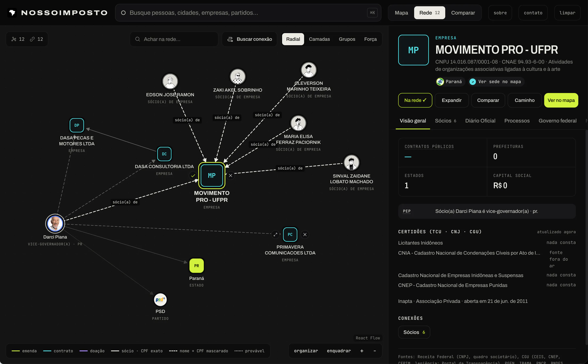Remove the PRIMAVERA COMUNICACOES node with its X
This screenshot has width=588, height=364.
[305, 234]
